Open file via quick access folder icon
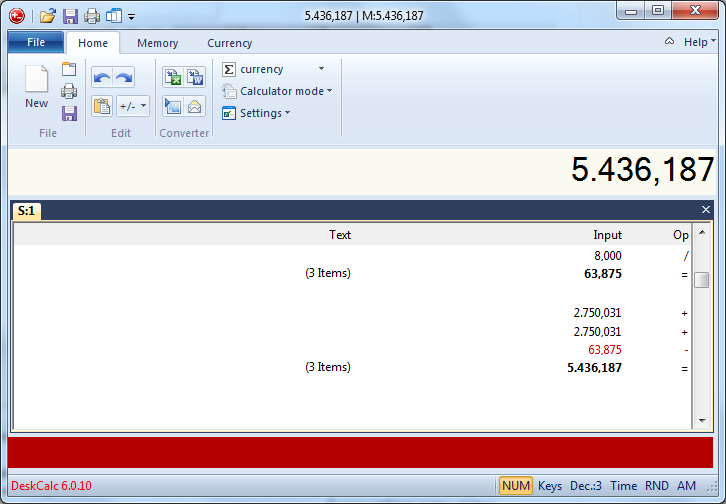 pos(47,16)
